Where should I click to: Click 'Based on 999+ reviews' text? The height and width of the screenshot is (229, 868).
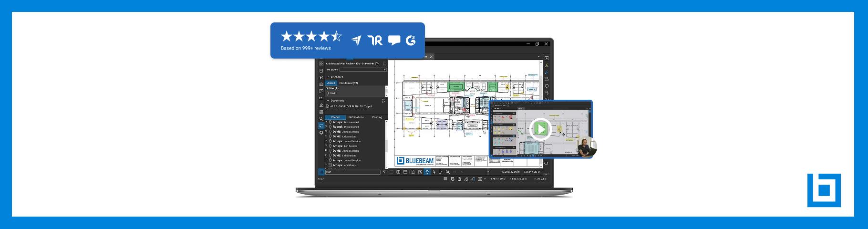coord(306,48)
